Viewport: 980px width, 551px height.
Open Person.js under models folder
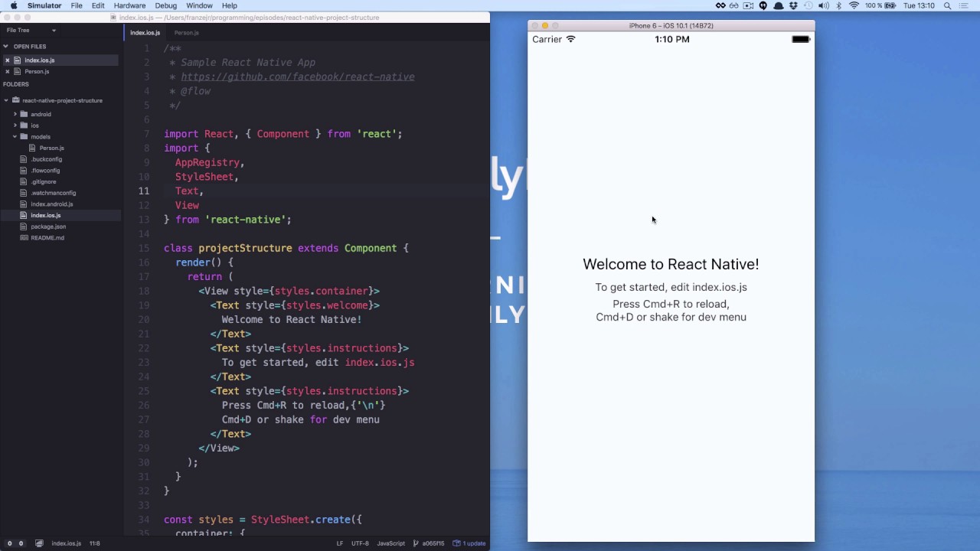point(51,148)
